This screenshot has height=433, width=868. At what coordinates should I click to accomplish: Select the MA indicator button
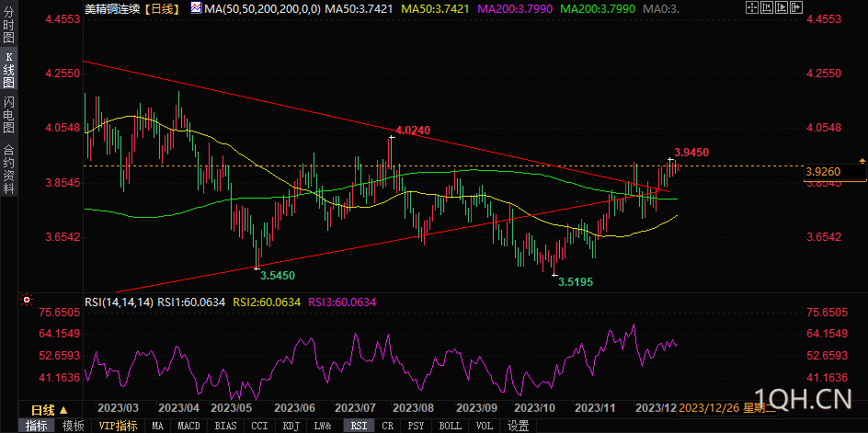[158, 426]
